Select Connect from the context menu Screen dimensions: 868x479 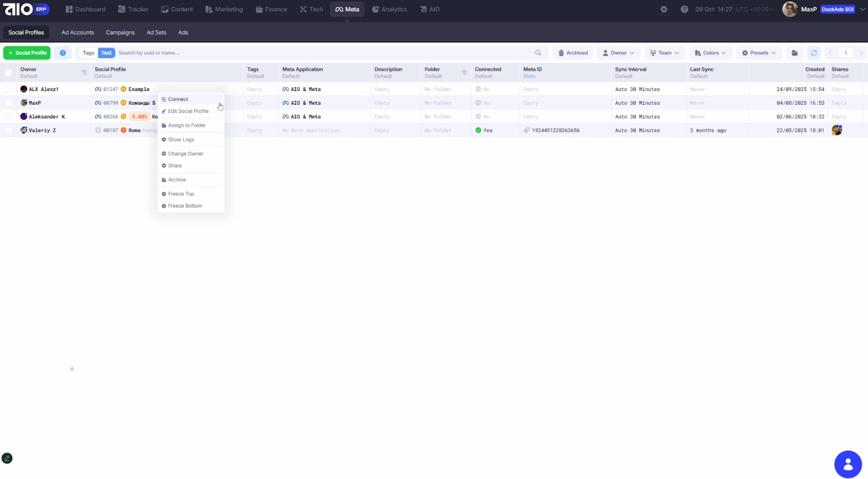tap(178, 99)
